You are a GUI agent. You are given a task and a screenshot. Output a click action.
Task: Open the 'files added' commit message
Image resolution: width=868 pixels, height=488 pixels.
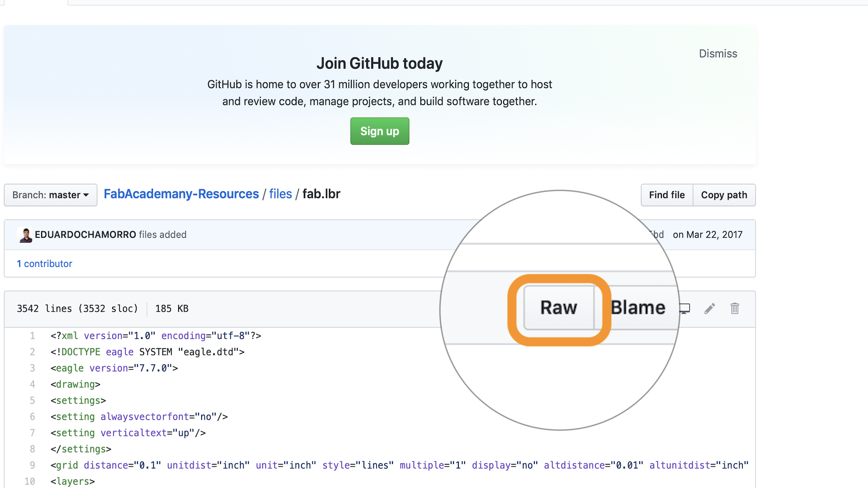pyautogui.click(x=163, y=235)
